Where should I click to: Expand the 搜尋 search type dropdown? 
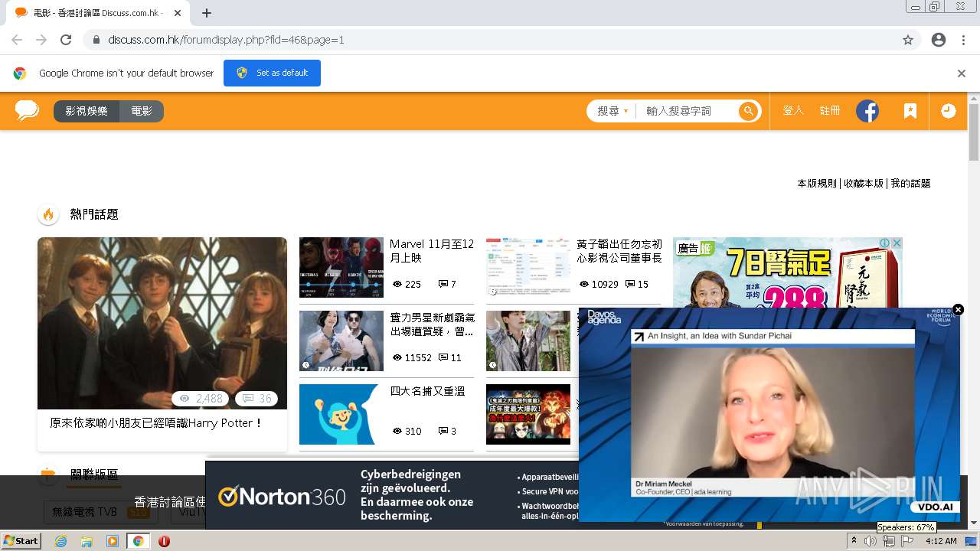612,111
